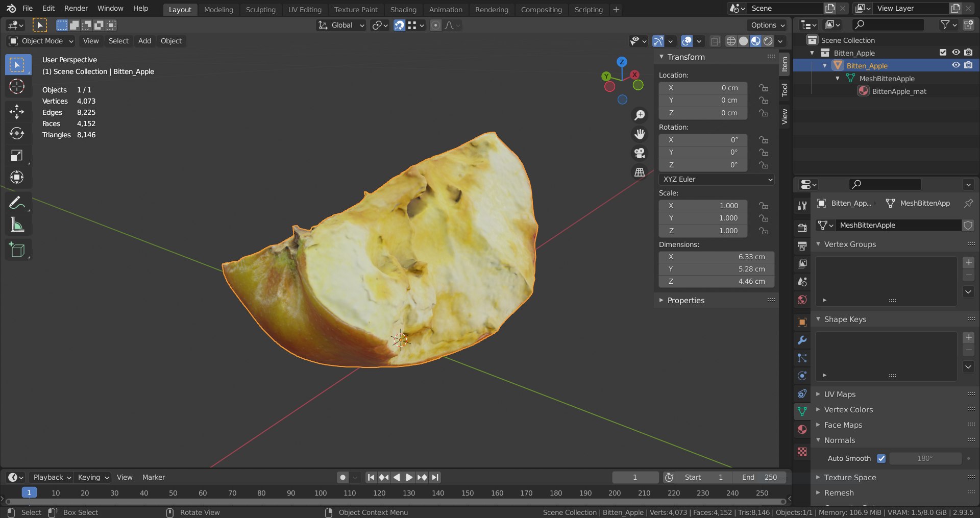Open the Options button in header
The height and width of the screenshot is (518, 980).
767,25
